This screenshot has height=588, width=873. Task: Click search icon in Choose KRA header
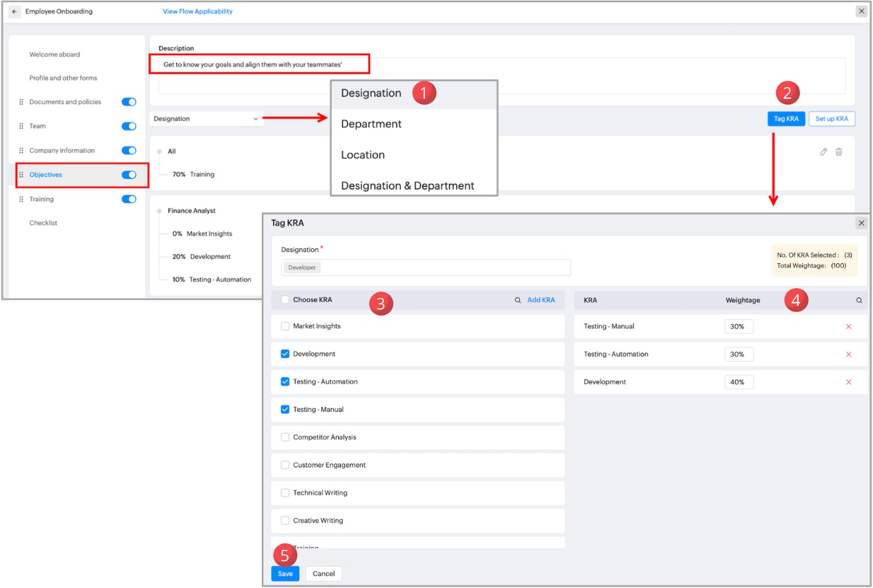coord(518,300)
